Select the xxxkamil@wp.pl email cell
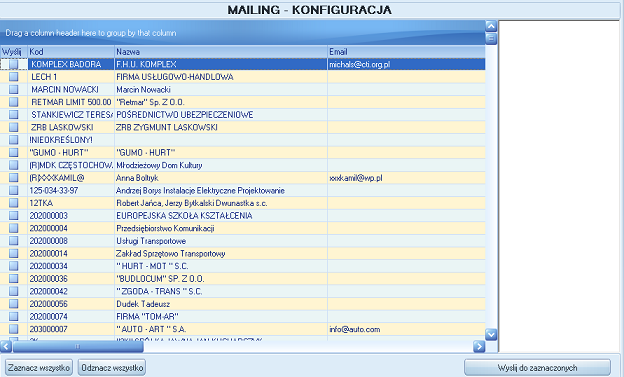Viewport: 624px width, 377px height. click(406, 178)
